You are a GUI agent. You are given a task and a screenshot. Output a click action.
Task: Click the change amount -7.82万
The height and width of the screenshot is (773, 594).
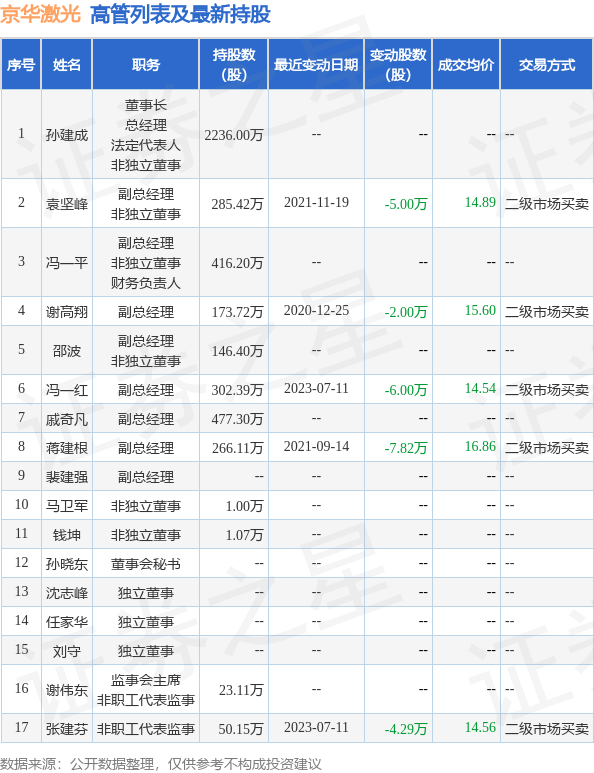[x=406, y=448]
